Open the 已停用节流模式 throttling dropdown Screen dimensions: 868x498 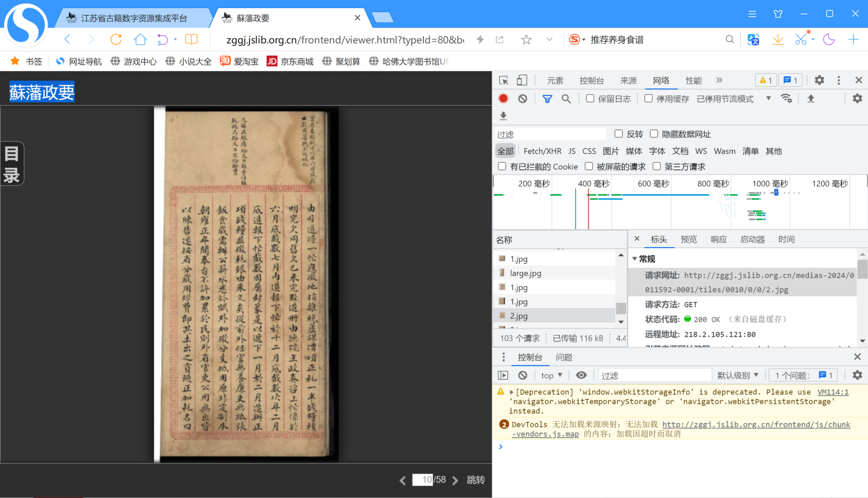(x=733, y=99)
